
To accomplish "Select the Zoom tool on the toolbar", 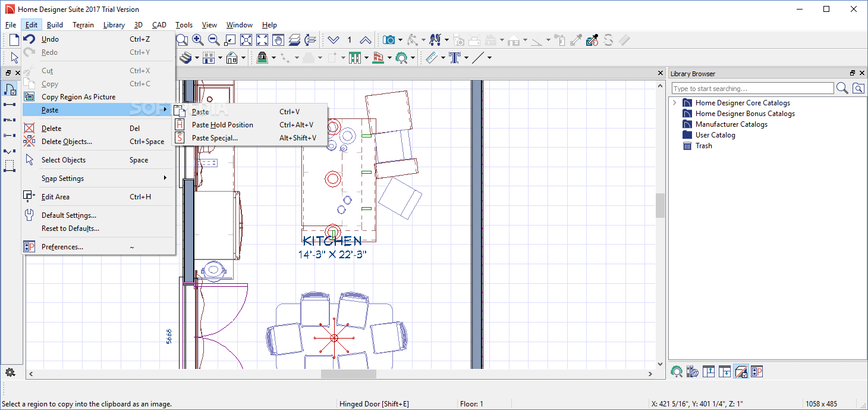I will [x=182, y=40].
